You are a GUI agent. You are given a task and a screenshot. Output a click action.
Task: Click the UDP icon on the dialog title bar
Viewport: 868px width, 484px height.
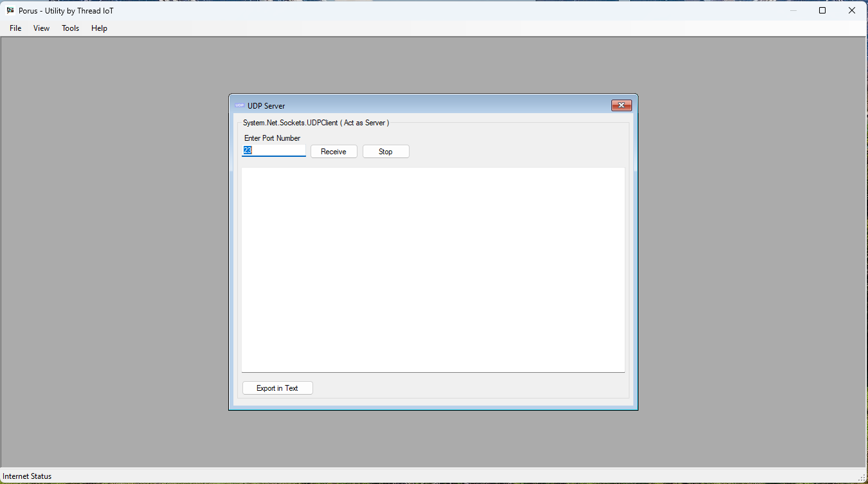pos(240,105)
